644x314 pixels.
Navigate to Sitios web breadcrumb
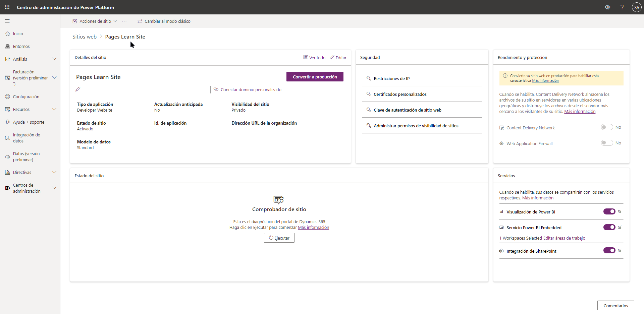click(85, 37)
